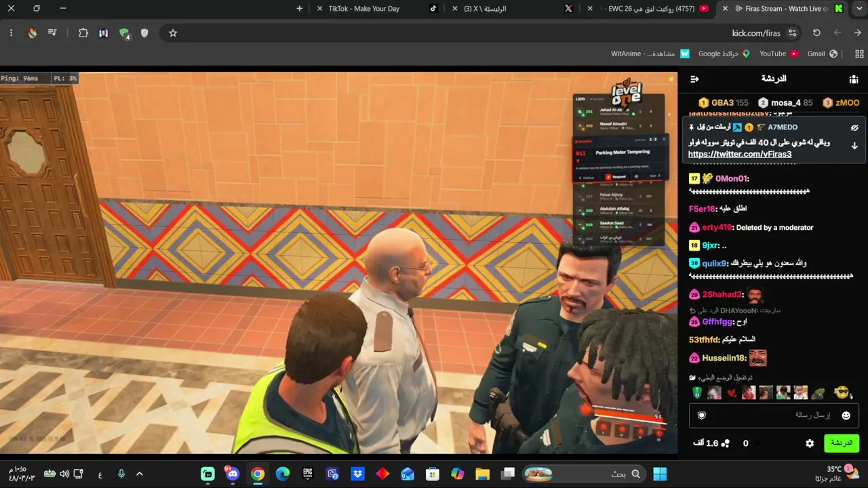Open Microsoft Store from the taskbar
Image resolution: width=868 pixels, height=488 pixels.
click(x=432, y=474)
